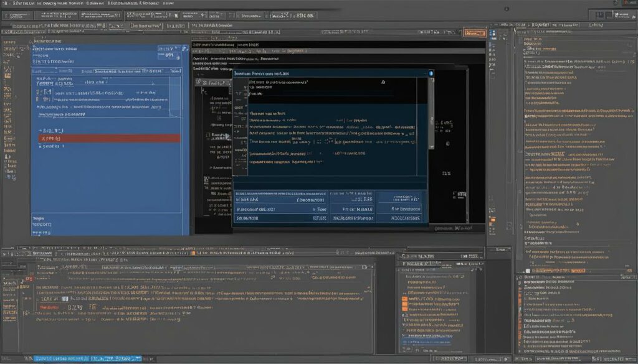Click the info icon inside the dialog header
The height and width of the screenshot is (364, 638).
click(431, 73)
